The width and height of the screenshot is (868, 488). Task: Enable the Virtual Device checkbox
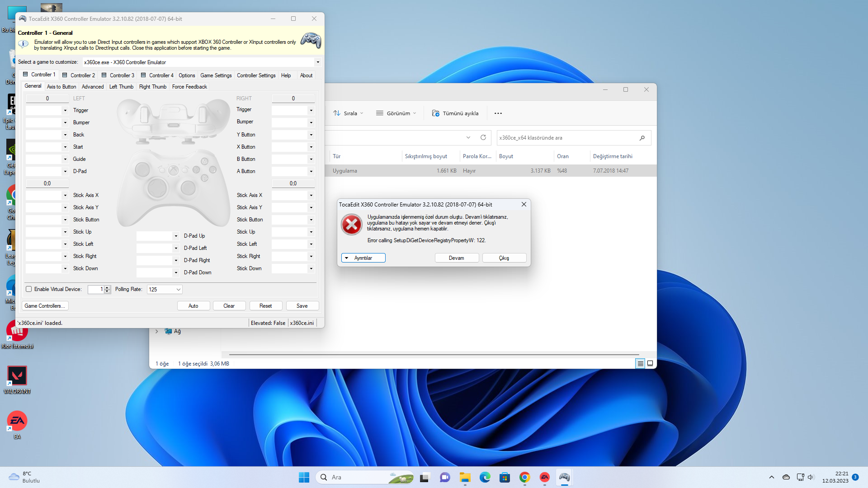29,289
